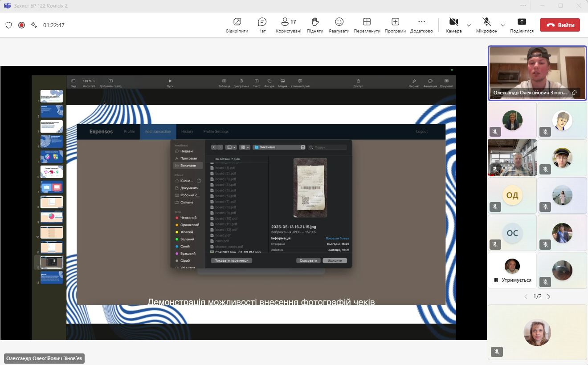The width and height of the screenshot is (588, 365).
Task: Go to next participants page
Action: click(549, 296)
